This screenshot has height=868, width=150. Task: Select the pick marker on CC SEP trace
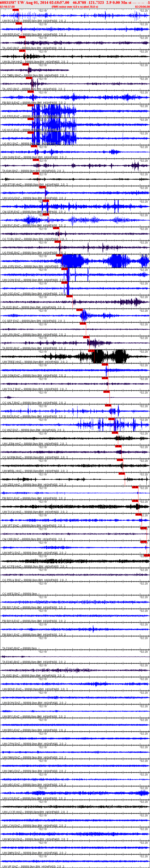coord(80,310)
